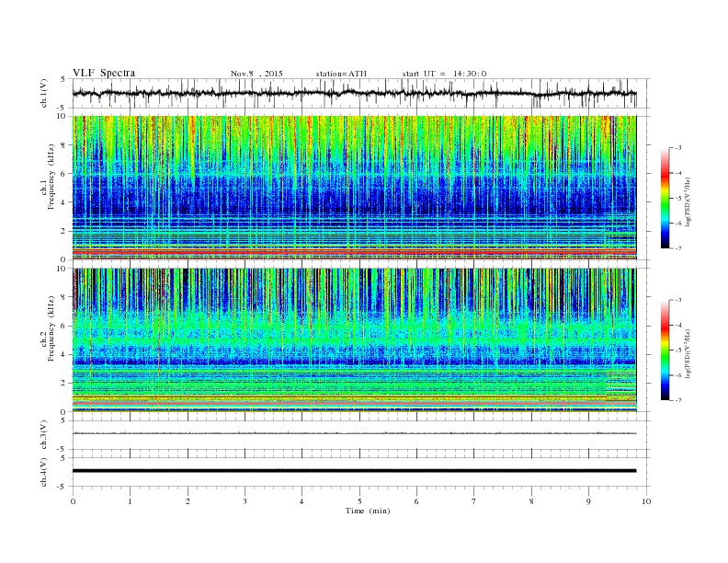The height and width of the screenshot is (563, 728).
Task: Click the ch.2 spectrogram panel
Action: [354, 340]
